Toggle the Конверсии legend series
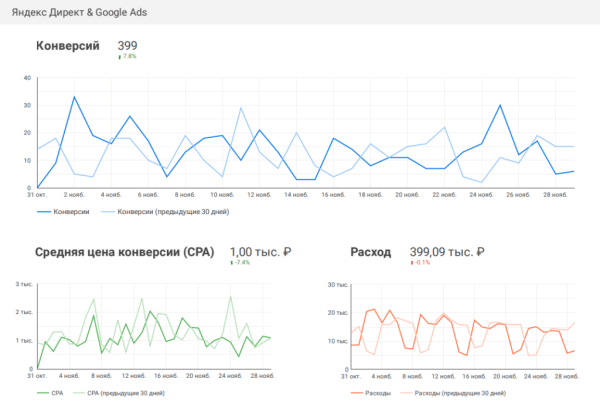The height and width of the screenshot is (403, 600). tap(72, 212)
